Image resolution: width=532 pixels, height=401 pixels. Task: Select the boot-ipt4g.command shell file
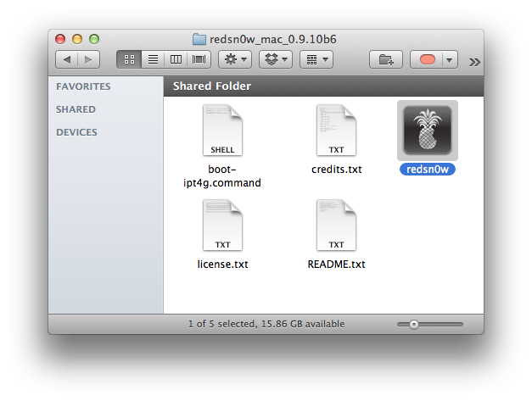[x=223, y=131]
